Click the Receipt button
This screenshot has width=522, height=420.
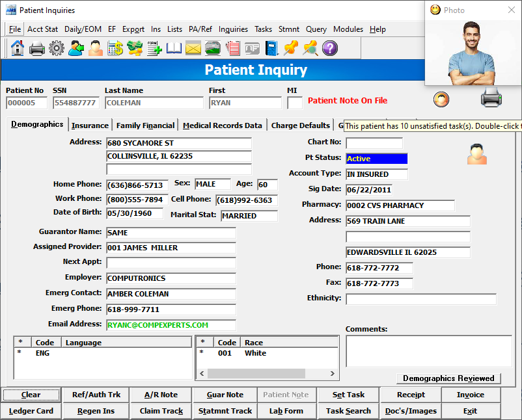click(x=411, y=395)
